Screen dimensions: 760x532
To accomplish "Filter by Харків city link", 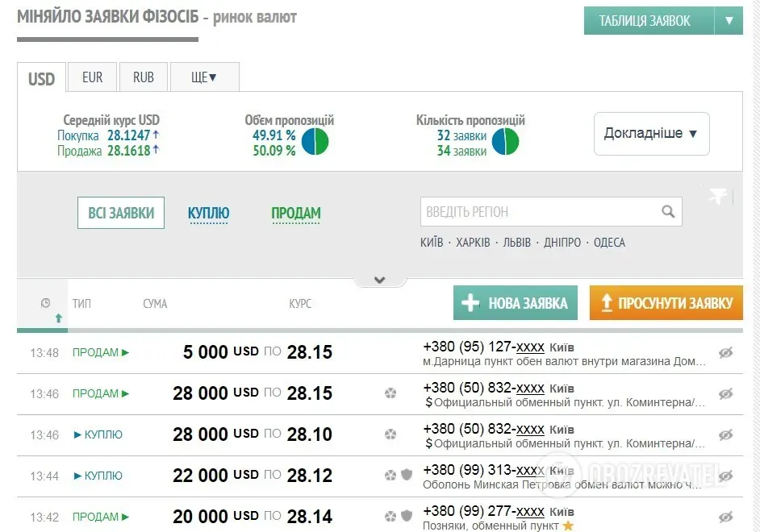I will tap(473, 243).
